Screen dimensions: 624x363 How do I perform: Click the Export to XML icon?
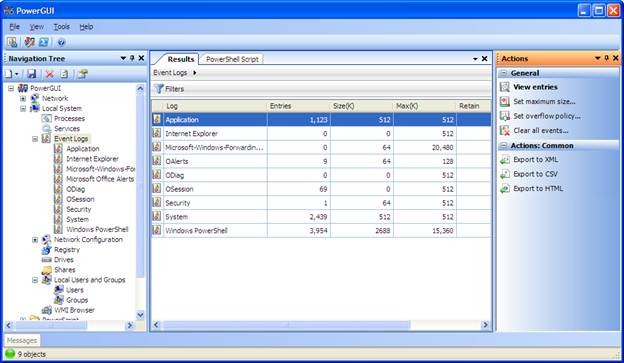[505, 160]
